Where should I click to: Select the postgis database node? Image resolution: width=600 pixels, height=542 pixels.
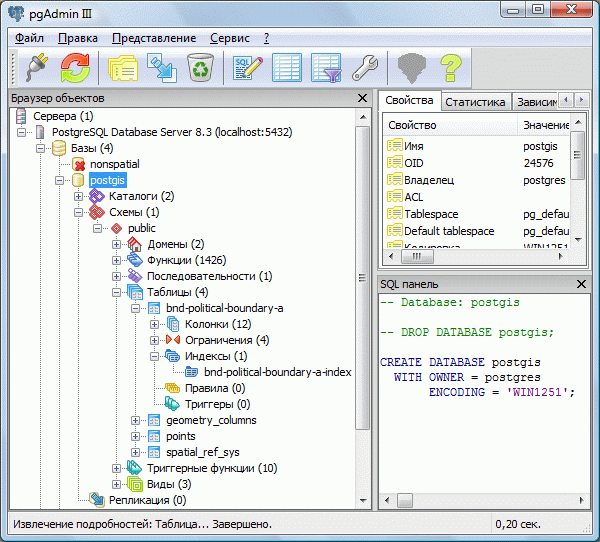tap(108, 180)
